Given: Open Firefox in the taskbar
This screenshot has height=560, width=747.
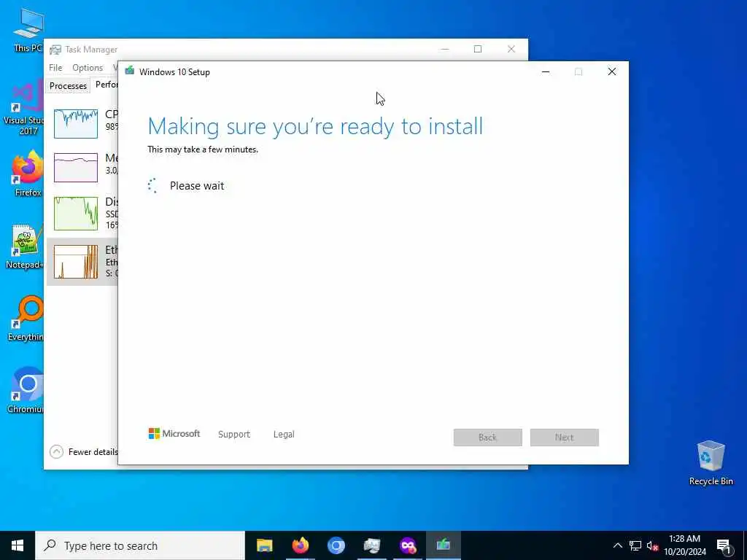Looking at the screenshot, I should pyautogui.click(x=300, y=545).
